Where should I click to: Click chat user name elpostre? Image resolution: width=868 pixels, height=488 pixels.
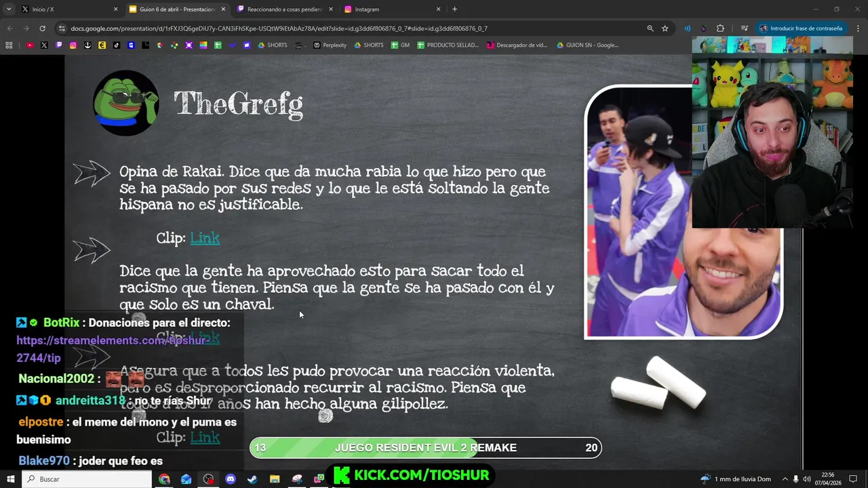pos(41,422)
